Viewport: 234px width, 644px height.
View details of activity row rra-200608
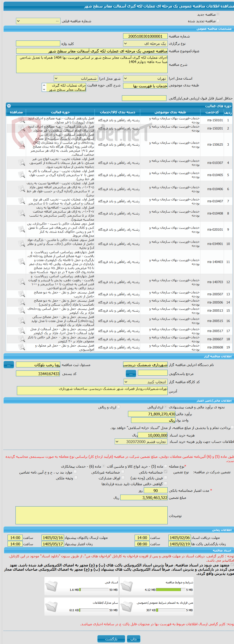[22, 348]
